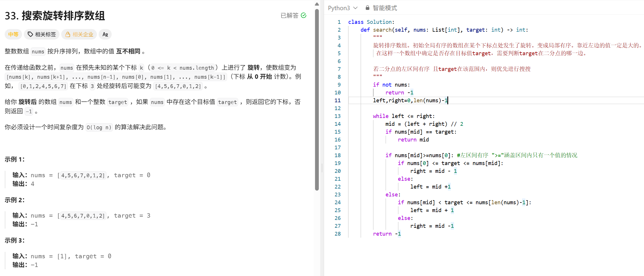Click the 'while left <= right:' code line
Screen dimensions: 644x276
[404, 116]
